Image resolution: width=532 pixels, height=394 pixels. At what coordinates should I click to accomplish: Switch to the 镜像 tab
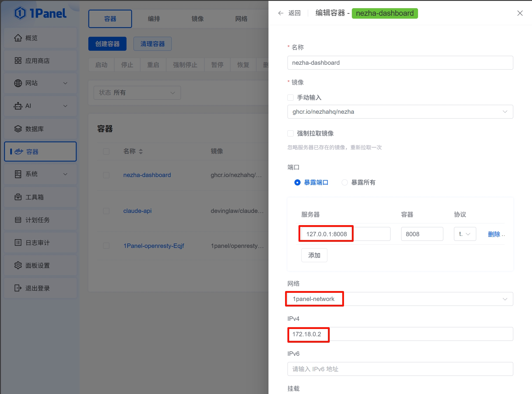[x=198, y=19]
